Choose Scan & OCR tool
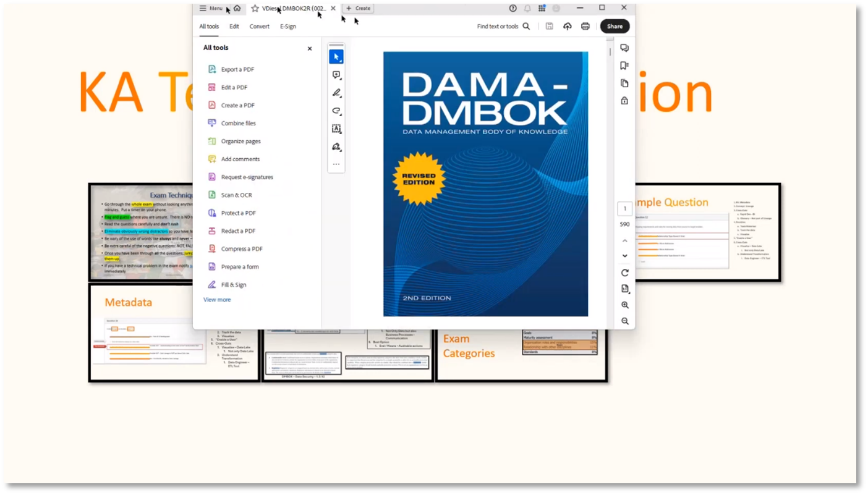 pos(230,195)
